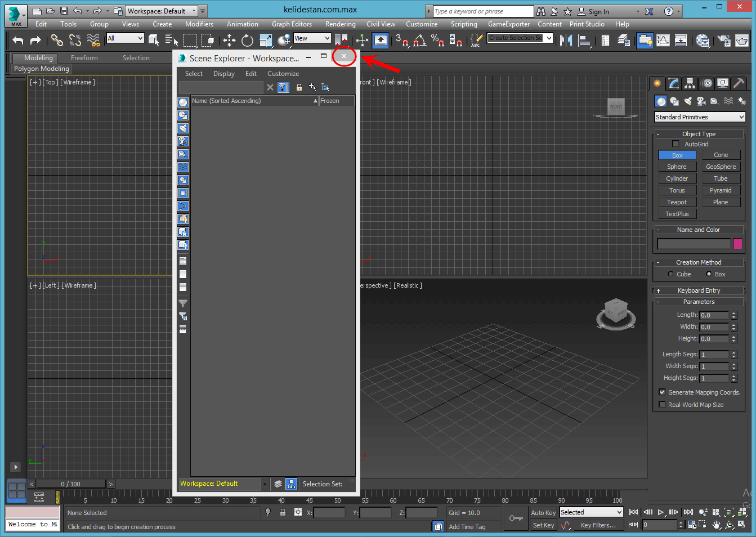The height and width of the screenshot is (537, 756).
Task: Enable Real-World Map Size checkbox
Action: point(662,405)
